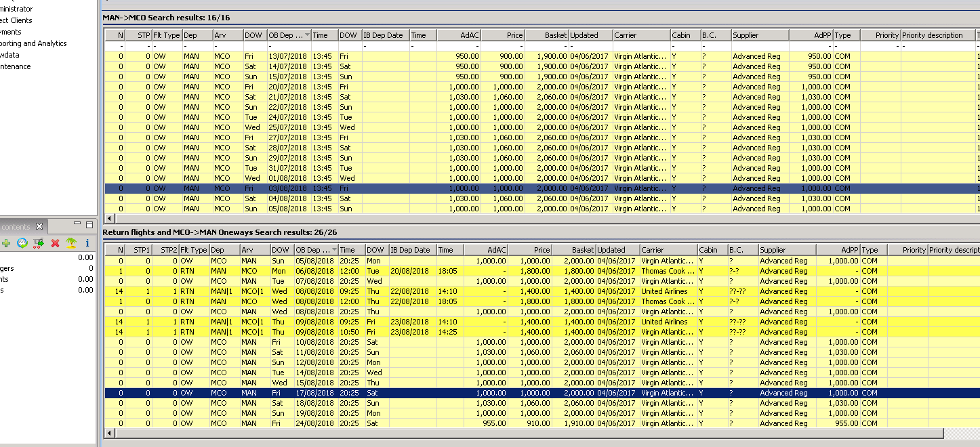Click the red X delete icon
The width and height of the screenshot is (980, 447).
pos(55,243)
